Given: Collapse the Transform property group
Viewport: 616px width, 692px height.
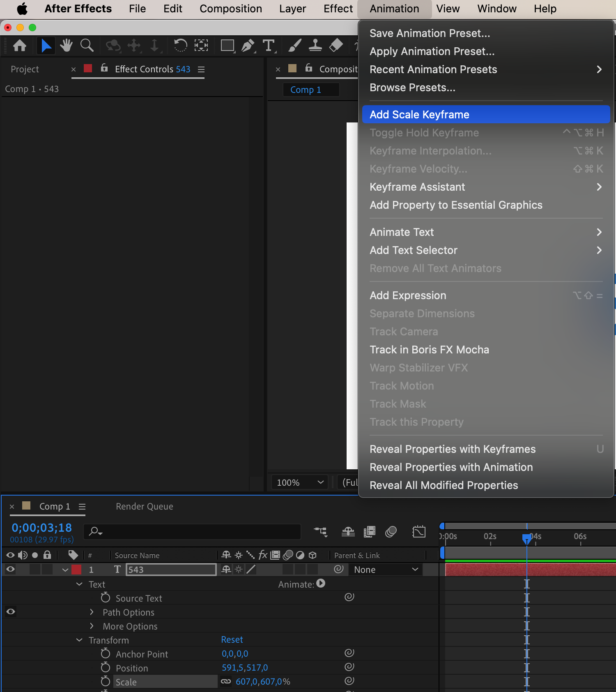Looking at the screenshot, I should 79,640.
